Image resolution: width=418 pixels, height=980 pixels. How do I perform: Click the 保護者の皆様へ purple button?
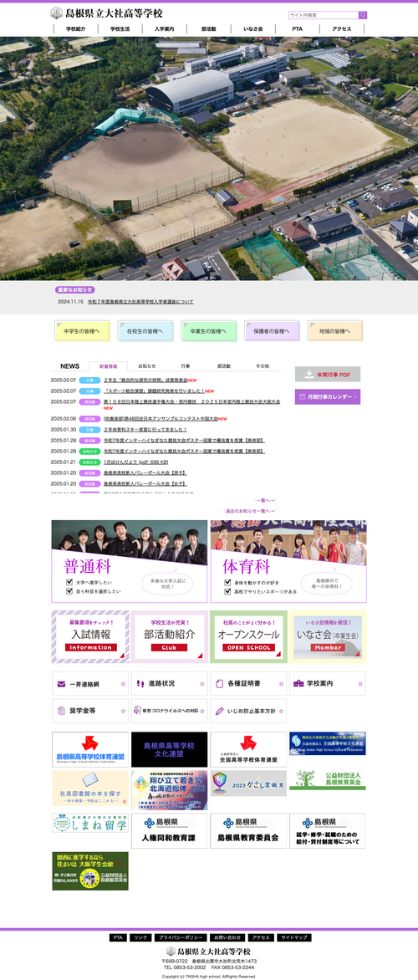point(271,330)
